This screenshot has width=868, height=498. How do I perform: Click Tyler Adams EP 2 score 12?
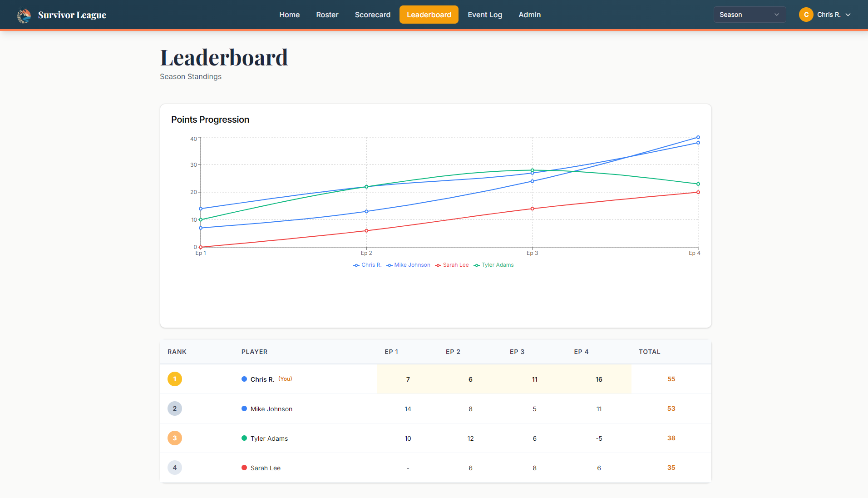click(x=470, y=438)
